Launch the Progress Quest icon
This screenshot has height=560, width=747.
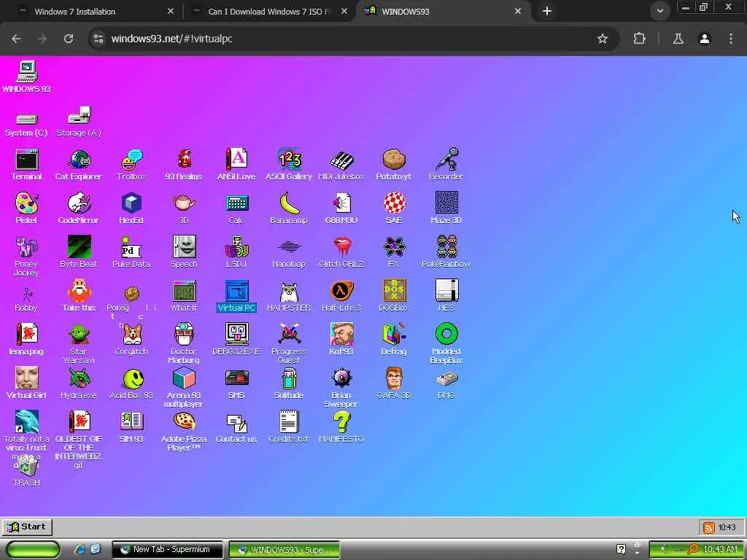[289, 344]
